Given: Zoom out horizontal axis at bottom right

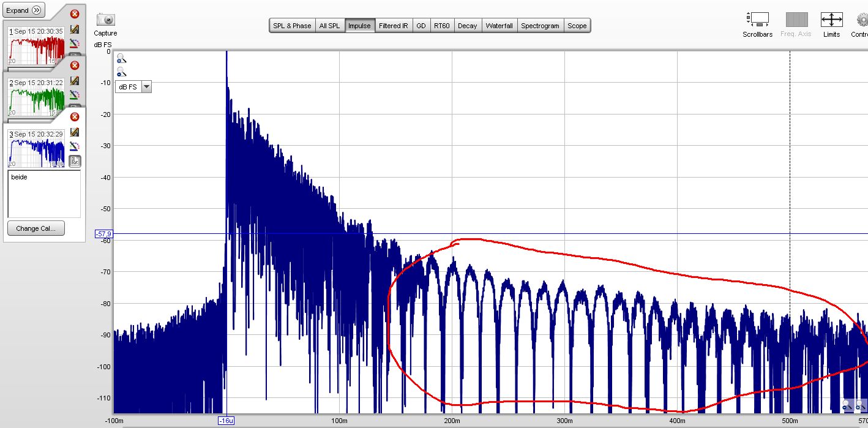Looking at the screenshot, I should tap(848, 405).
